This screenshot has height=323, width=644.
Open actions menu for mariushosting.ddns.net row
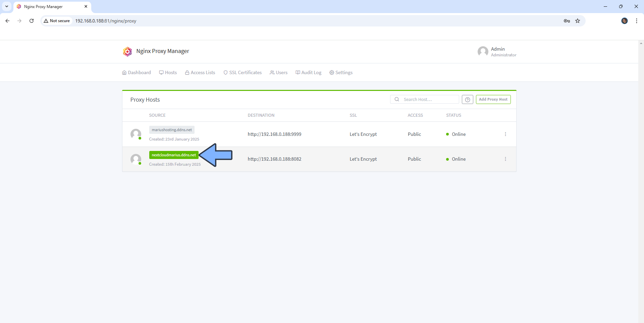505,134
